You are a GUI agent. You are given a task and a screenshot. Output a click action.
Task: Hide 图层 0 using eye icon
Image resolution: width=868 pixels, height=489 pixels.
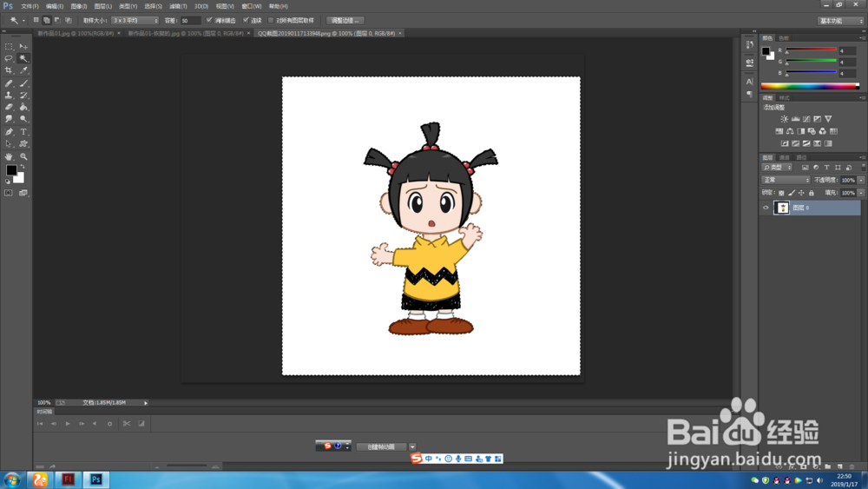tap(766, 208)
